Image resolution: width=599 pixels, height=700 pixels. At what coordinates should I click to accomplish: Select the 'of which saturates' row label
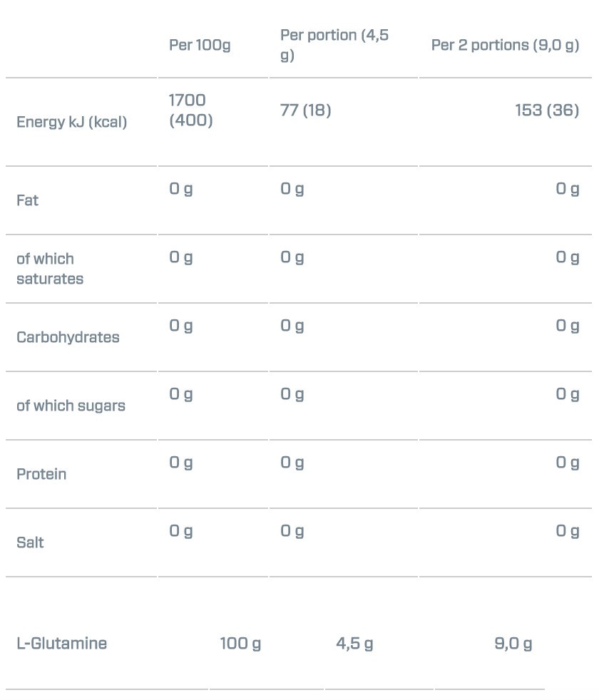[49, 269]
